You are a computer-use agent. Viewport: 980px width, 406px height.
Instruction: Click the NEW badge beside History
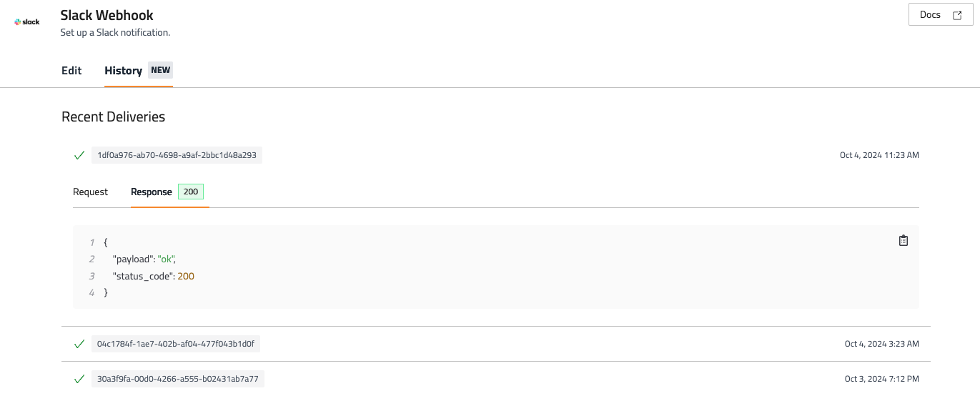tap(160, 70)
